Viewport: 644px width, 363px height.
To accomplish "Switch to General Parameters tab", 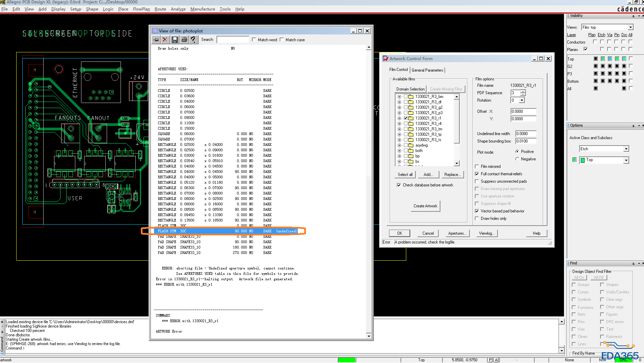I will coord(427,70).
